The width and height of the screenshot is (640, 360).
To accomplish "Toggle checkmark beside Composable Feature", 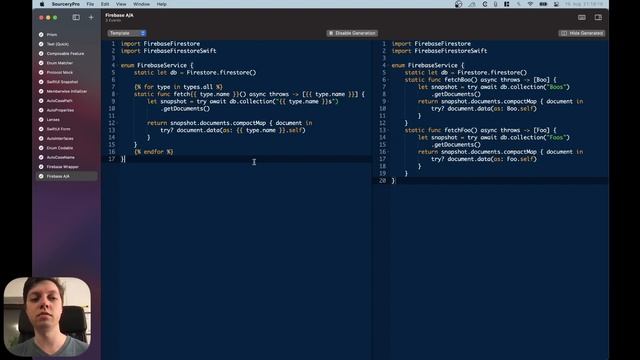I will pos(41,53).
